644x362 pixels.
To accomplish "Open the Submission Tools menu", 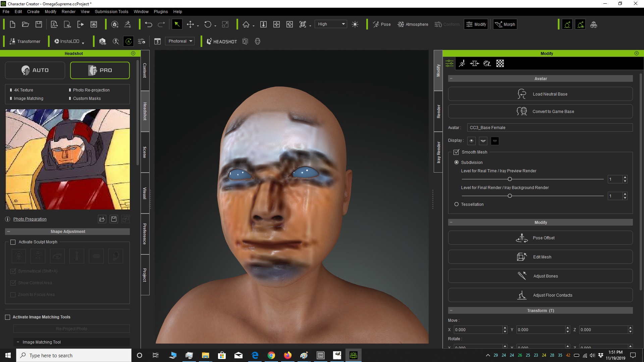I will (111, 11).
